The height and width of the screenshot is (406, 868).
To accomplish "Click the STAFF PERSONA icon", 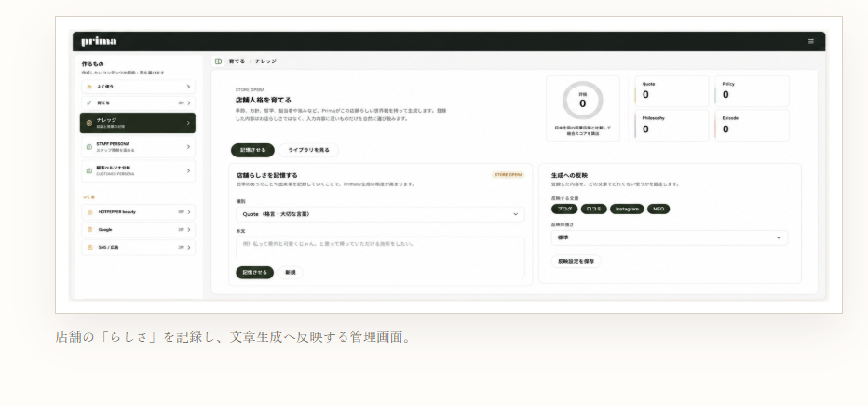I will pyautogui.click(x=89, y=146).
